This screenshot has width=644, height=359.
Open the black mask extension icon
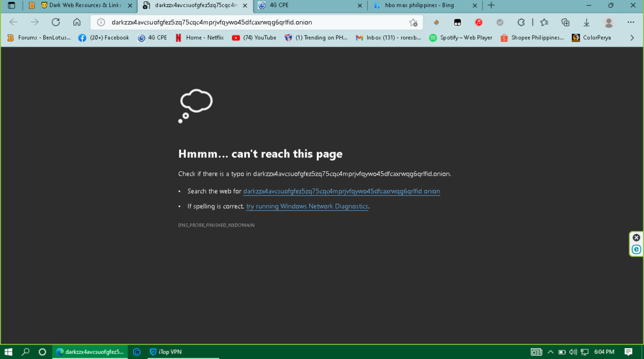coord(457,23)
